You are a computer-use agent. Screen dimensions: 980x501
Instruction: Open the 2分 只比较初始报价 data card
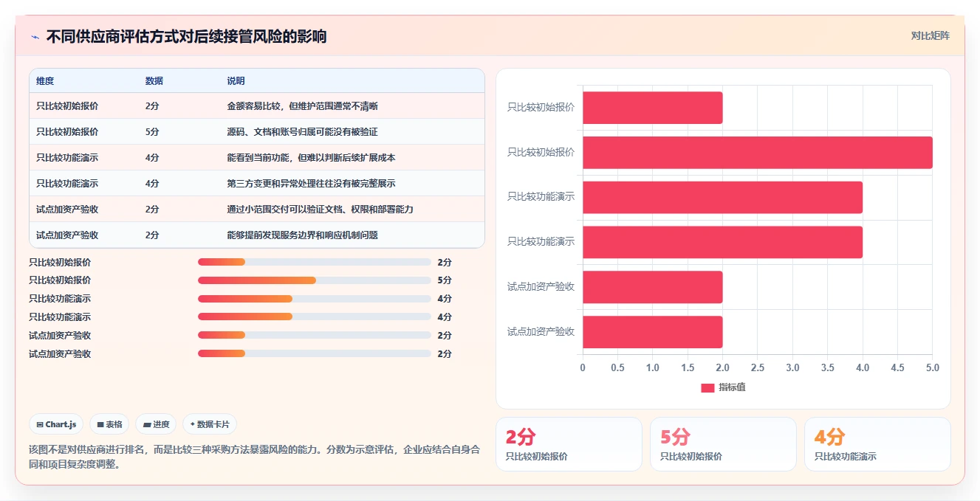point(569,444)
